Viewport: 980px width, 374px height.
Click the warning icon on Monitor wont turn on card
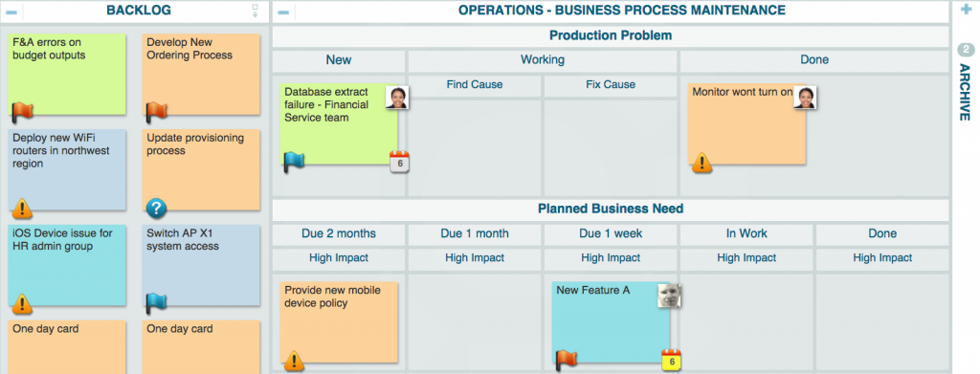click(x=702, y=163)
